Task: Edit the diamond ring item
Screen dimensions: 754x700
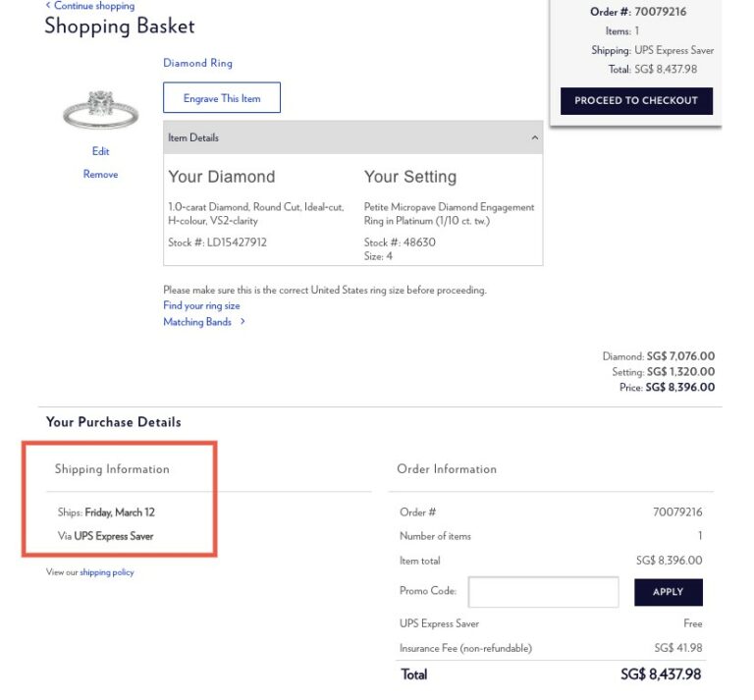Action: [x=100, y=151]
